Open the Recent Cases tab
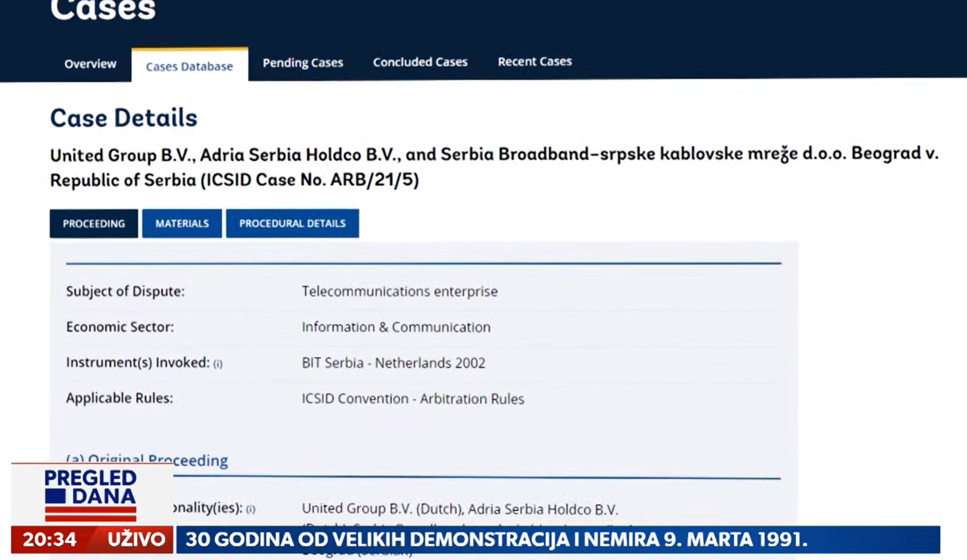The width and height of the screenshot is (967, 560). [535, 61]
